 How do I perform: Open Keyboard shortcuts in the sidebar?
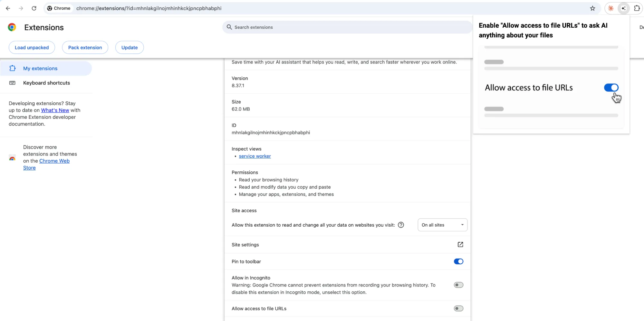[x=46, y=83]
